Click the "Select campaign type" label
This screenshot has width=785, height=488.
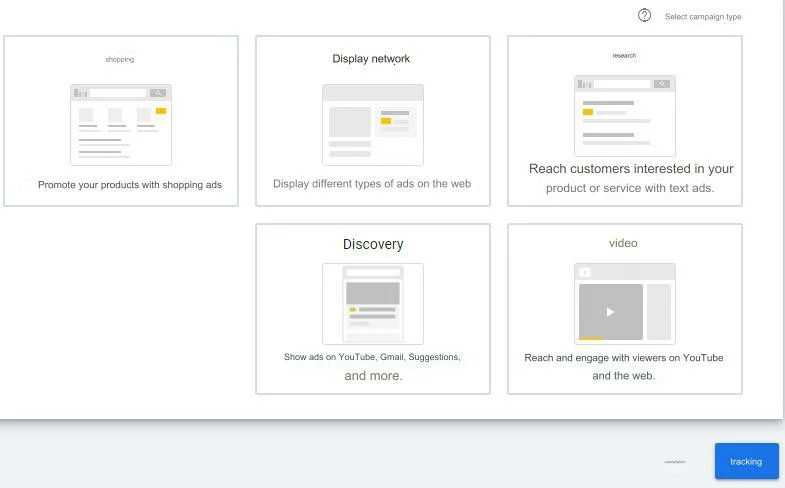[703, 17]
